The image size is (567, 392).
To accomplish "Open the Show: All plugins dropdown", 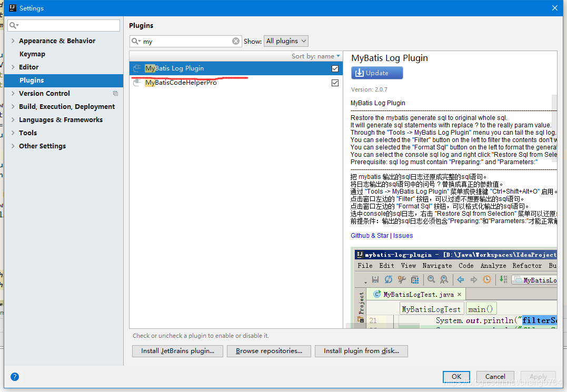I will point(286,41).
